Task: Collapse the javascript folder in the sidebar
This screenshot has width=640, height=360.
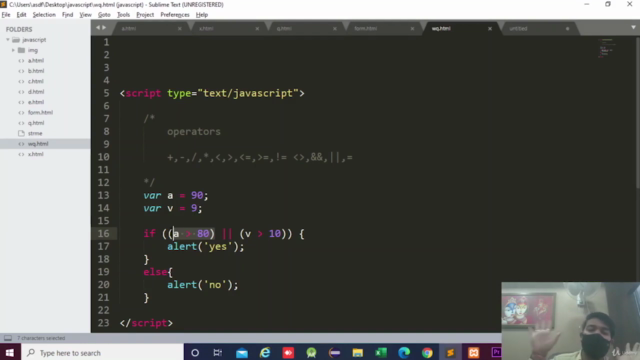Action: coord(8,40)
